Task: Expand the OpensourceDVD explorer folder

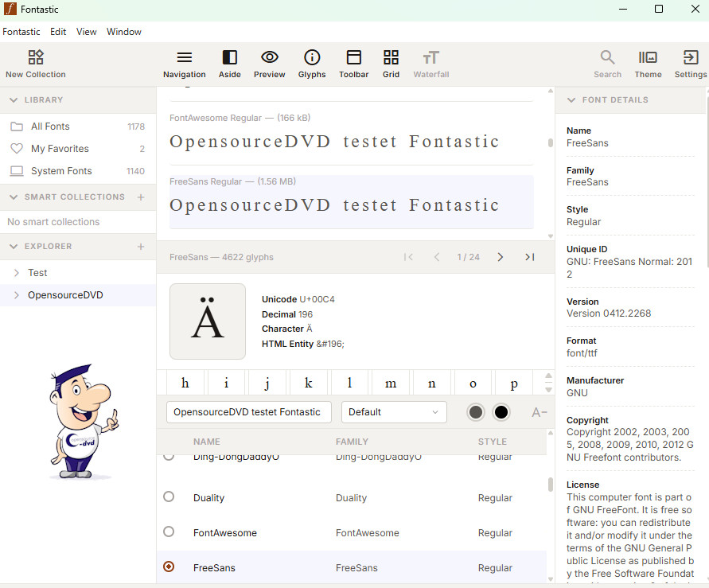Action: [x=17, y=295]
